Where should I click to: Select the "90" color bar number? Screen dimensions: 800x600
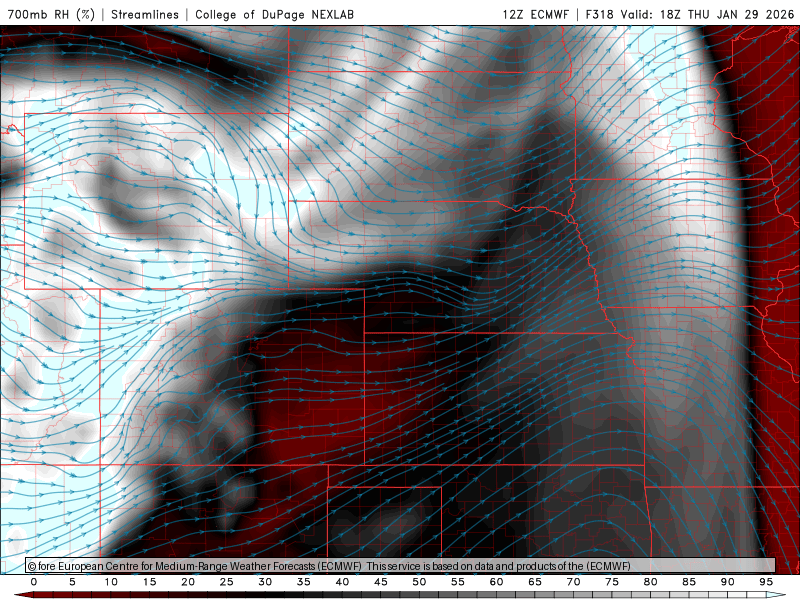(x=727, y=582)
